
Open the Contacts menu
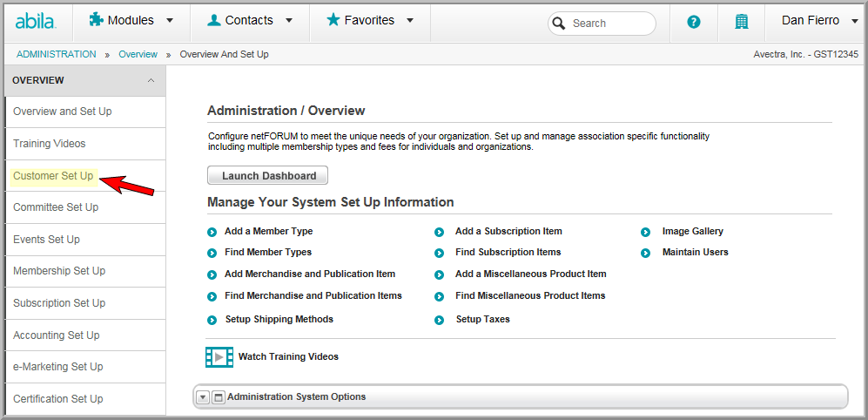pyautogui.click(x=250, y=21)
